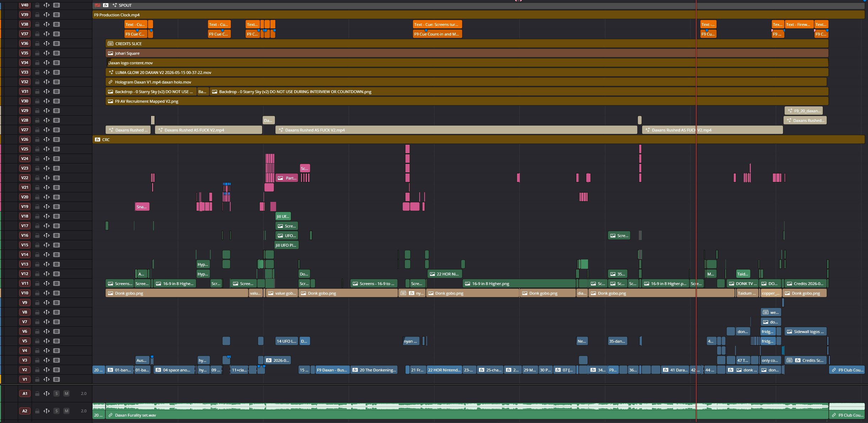Toggle auto track selector on V23

click(x=47, y=168)
